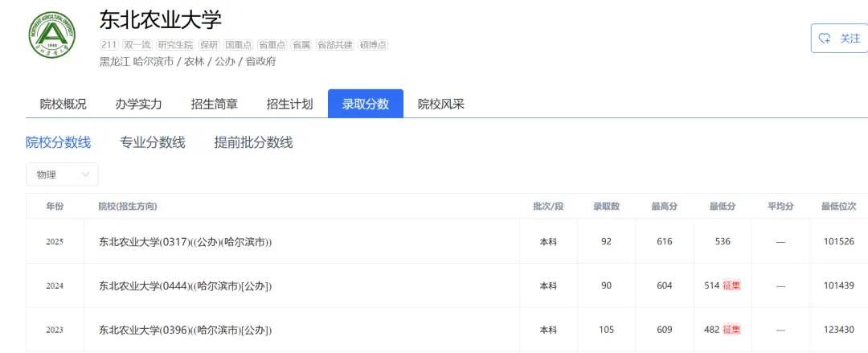This screenshot has height=353, width=868.
Task: Click the 保研 tag
Action: tap(210, 45)
